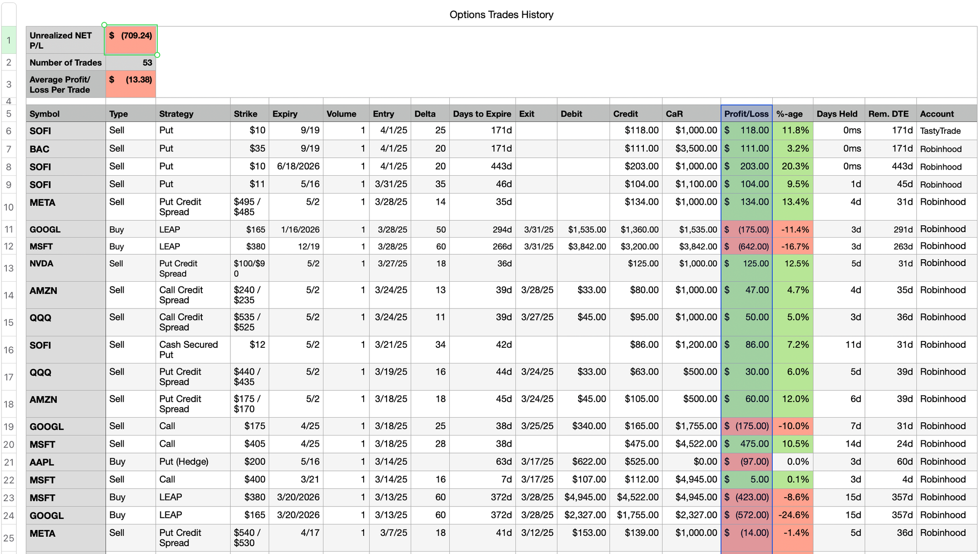Viewport: 980px width, 554px height.
Task: Select the 'Debit' column header cell
Action: click(x=583, y=114)
